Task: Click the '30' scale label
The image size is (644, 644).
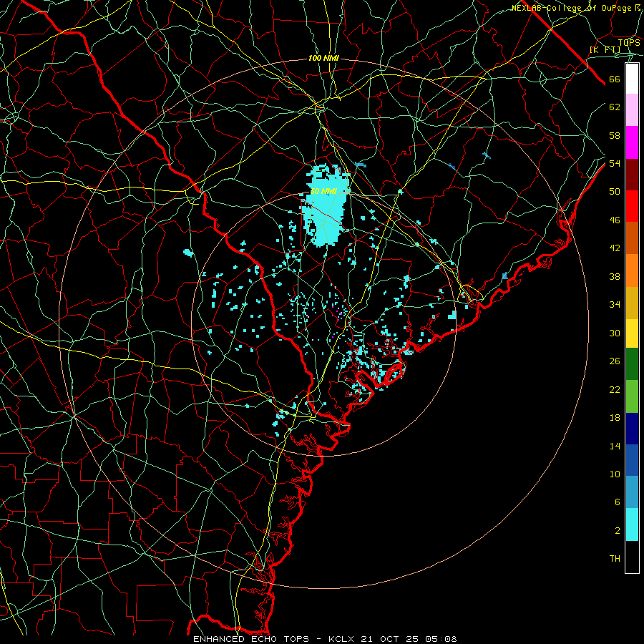Action: point(615,333)
